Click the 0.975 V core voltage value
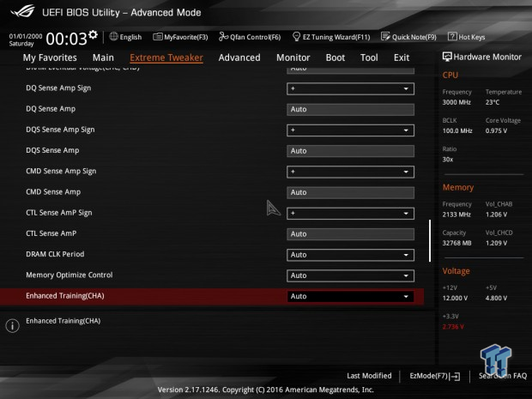 coord(496,131)
